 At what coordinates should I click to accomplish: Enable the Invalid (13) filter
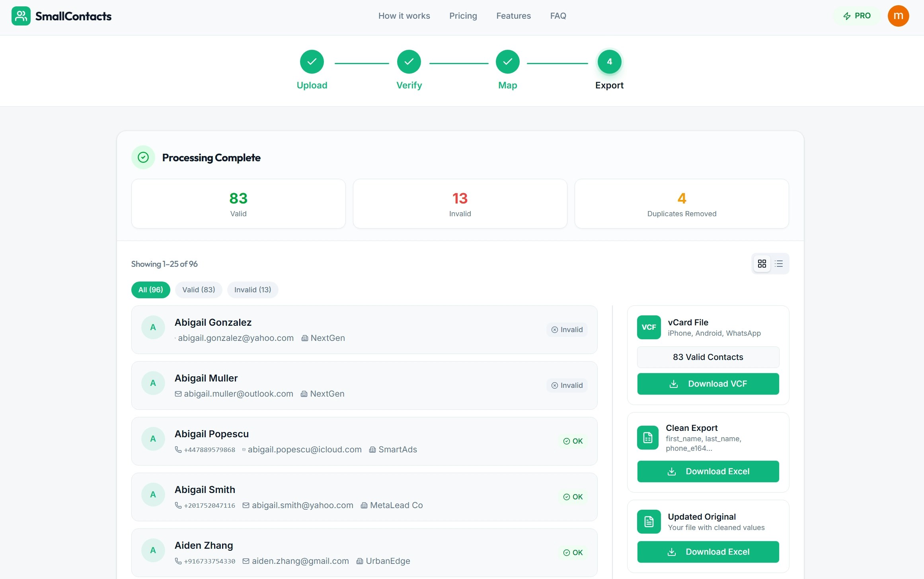click(x=252, y=289)
